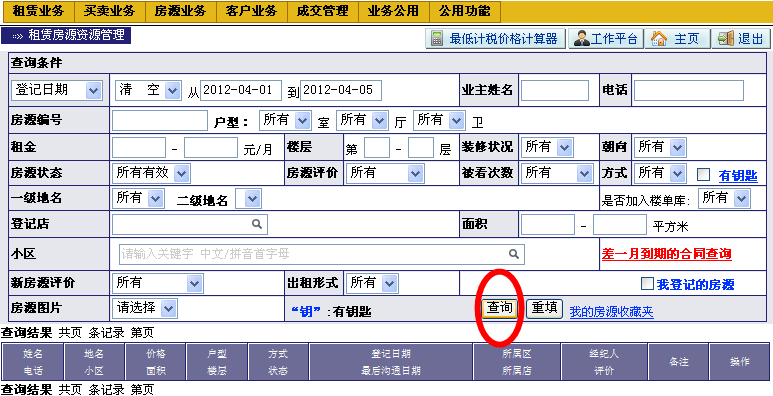Open the 新房源评价 dropdown
The image size is (773, 396).
158,284
